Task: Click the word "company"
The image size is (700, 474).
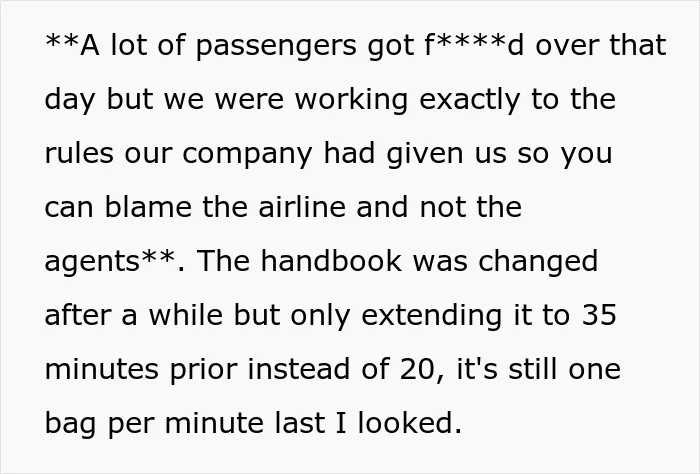Action: (247, 154)
